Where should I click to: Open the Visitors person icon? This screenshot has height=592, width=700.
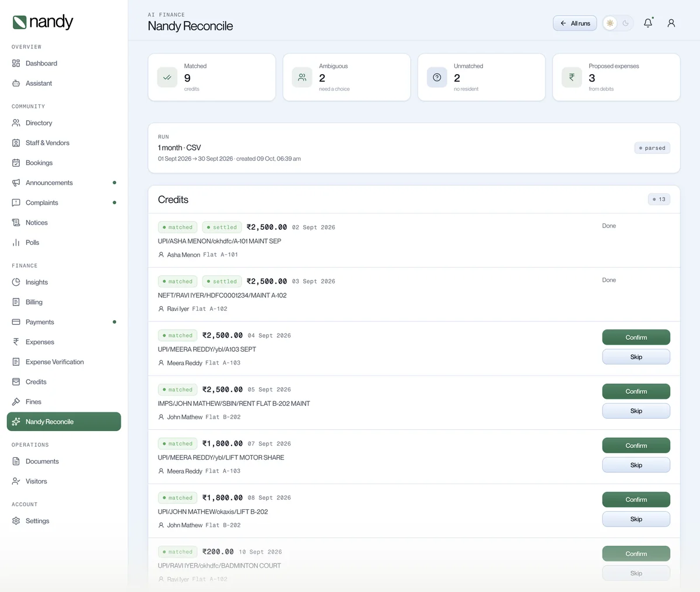[x=16, y=481]
